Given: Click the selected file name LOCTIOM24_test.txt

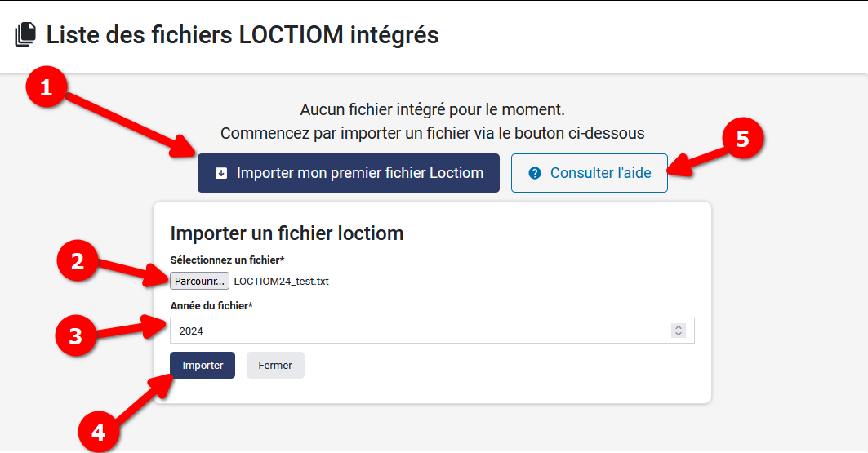Looking at the screenshot, I should (x=281, y=282).
